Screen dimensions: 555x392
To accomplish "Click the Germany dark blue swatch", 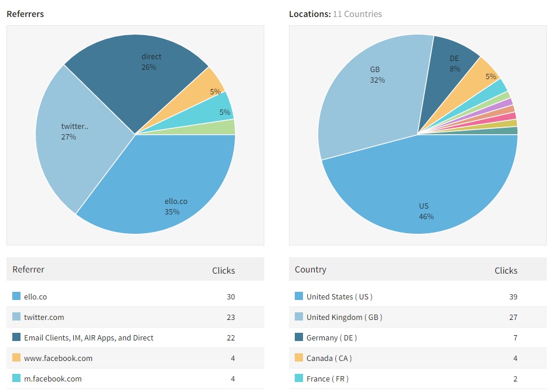I will coord(299,337).
